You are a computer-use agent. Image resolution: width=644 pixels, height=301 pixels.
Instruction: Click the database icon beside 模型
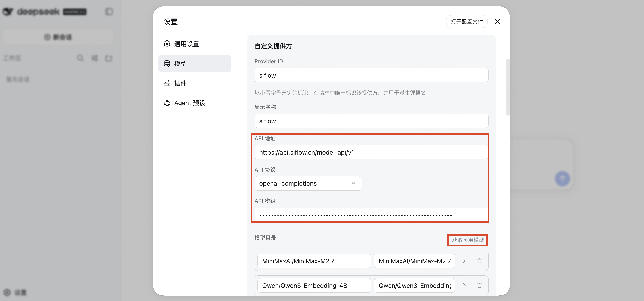coord(167,63)
